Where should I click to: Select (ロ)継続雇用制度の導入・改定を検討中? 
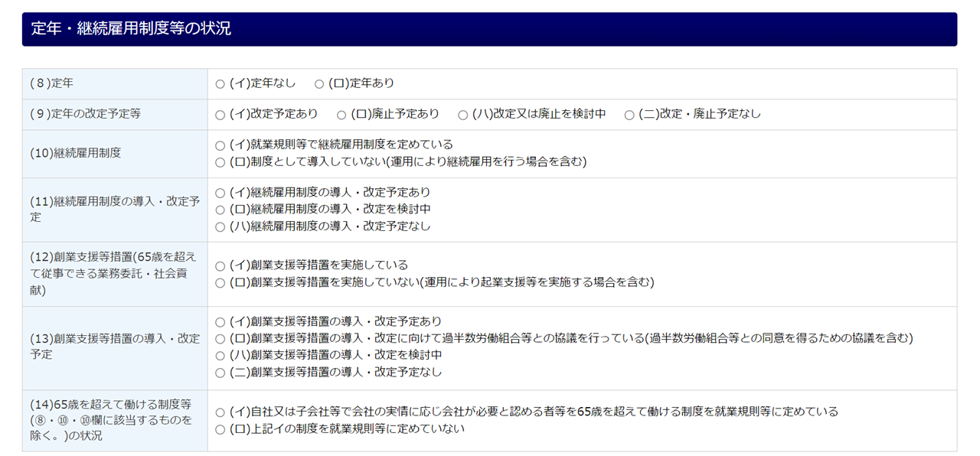pos(220,210)
